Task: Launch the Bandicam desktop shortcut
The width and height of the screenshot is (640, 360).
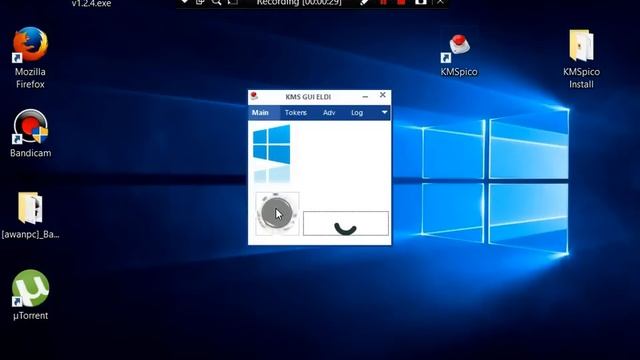Action: coord(30,133)
